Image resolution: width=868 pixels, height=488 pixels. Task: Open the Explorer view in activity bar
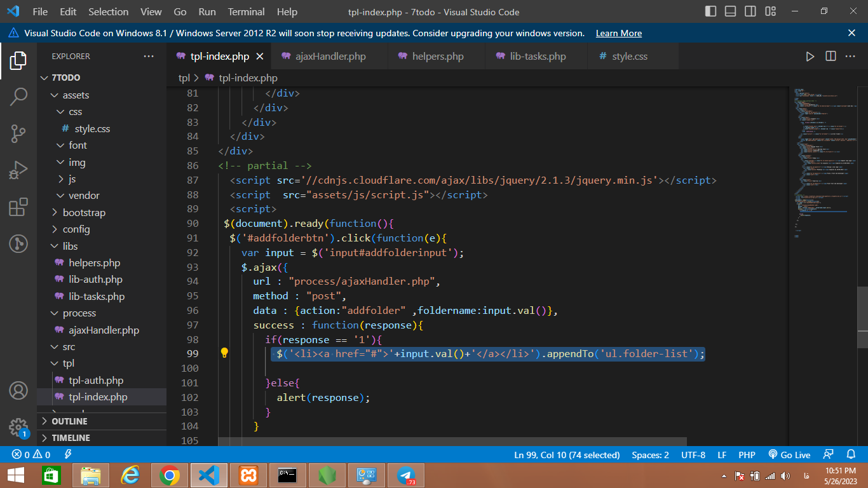click(x=18, y=62)
